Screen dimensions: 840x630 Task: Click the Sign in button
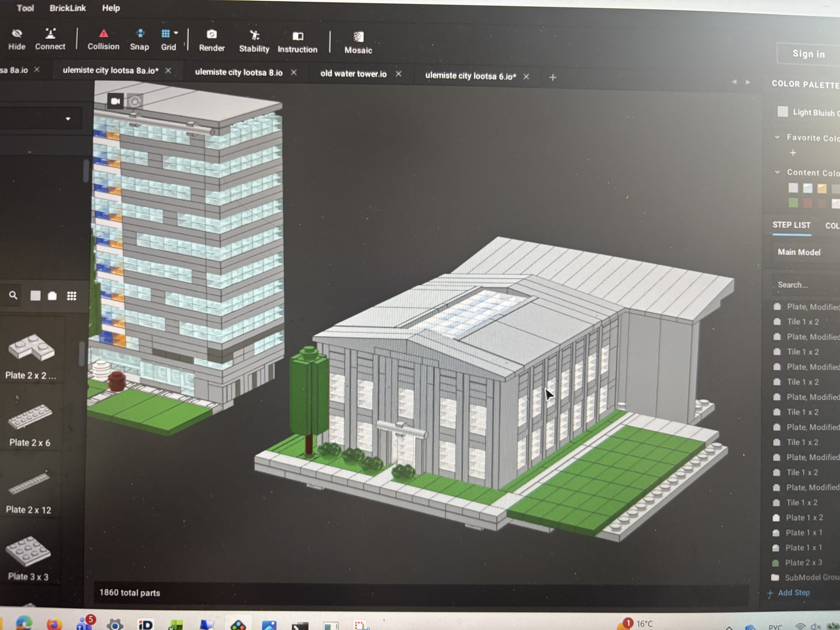[x=809, y=54]
